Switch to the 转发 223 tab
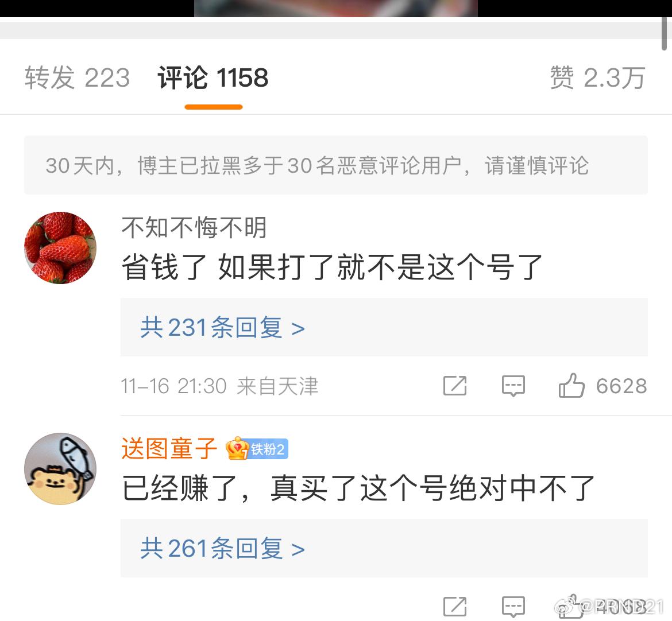Screen dimensions: 672x621 (77, 78)
